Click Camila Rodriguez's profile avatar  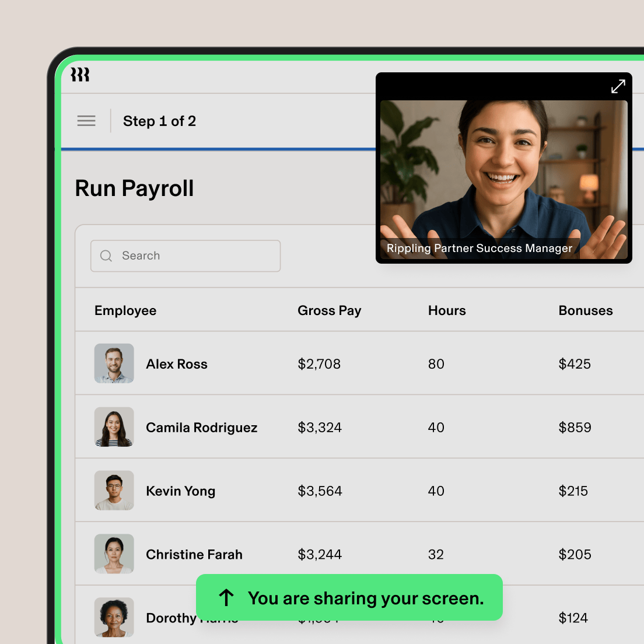click(x=114, y=426)
